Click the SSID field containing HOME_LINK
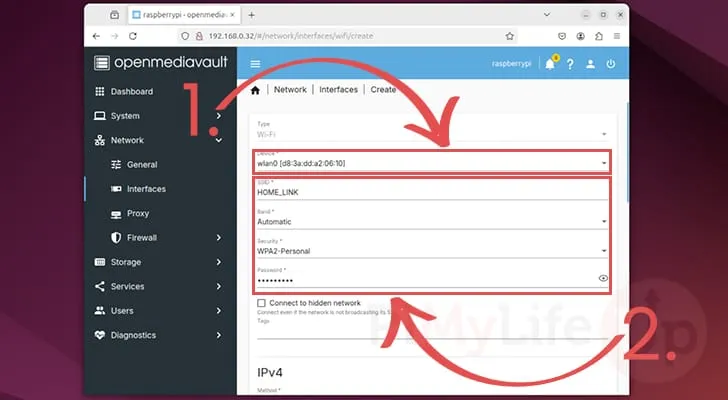Screen dimensions: 728x400 (x=432, y=192)
